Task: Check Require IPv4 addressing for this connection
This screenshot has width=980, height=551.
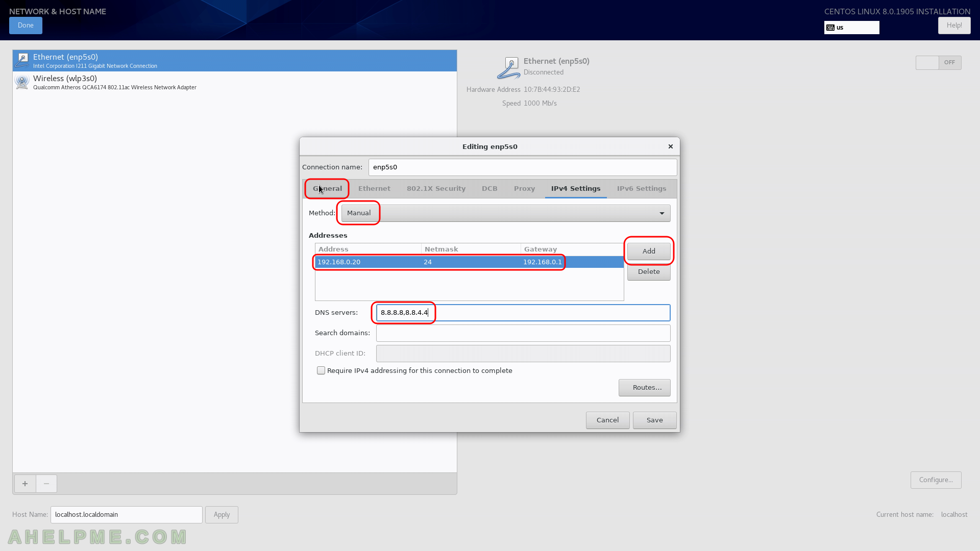Action: pos(321,370)
